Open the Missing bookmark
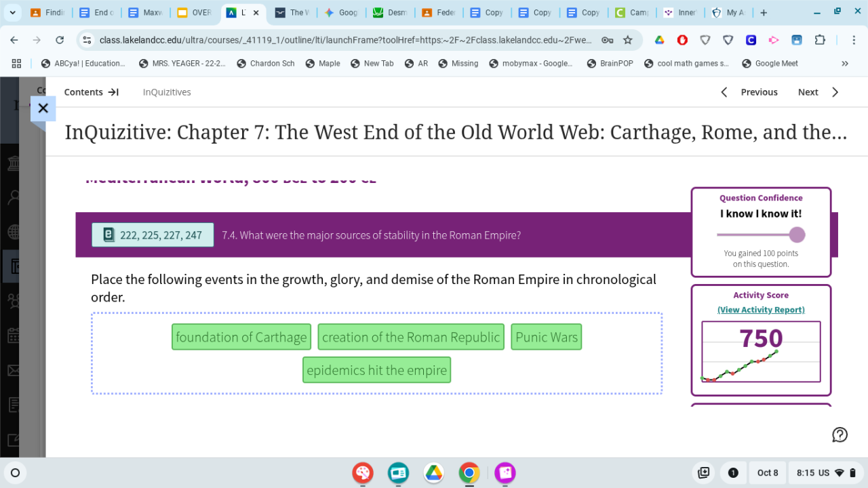The height and width of the screenshot is (488, 868). [x=458, y=63]
